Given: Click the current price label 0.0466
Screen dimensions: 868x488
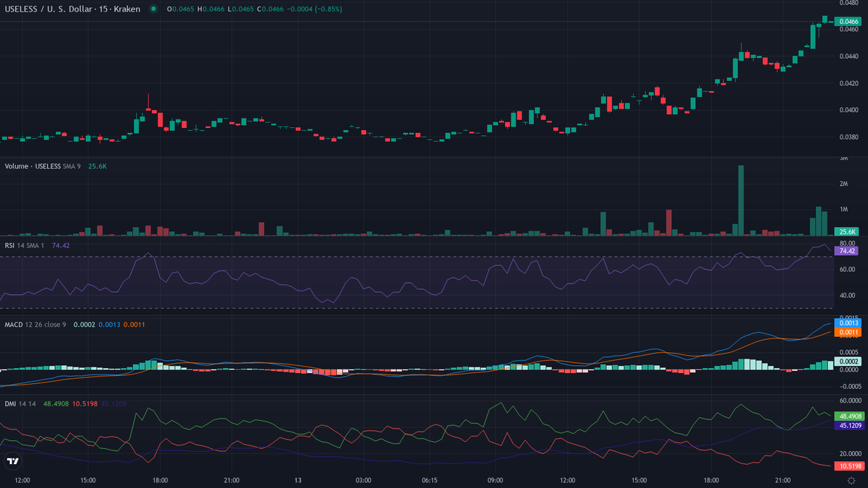Looking at the screenshot, I should pyautogui.click(x=848, y=22).
